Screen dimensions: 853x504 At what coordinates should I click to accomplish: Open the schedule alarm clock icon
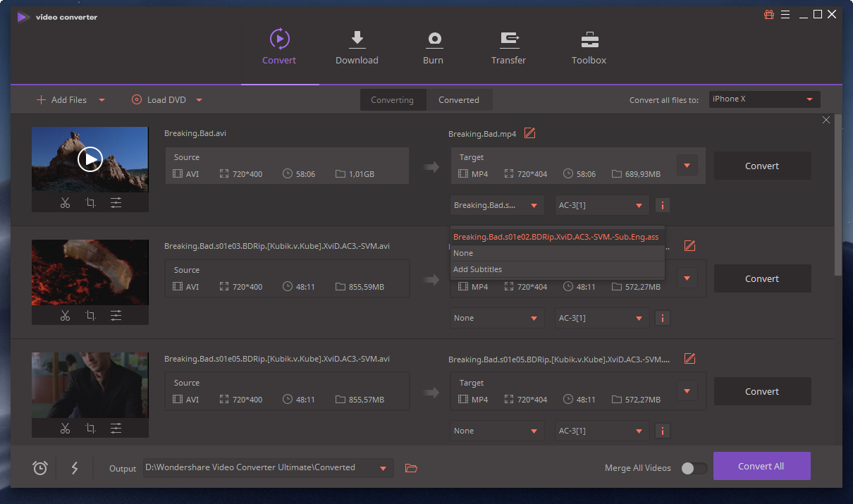(x=40, y=467)
